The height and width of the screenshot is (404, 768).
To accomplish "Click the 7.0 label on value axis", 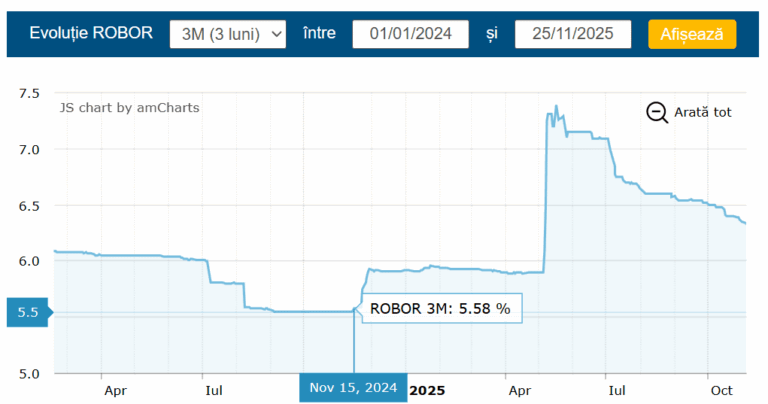I will click(x=28, y=149).
